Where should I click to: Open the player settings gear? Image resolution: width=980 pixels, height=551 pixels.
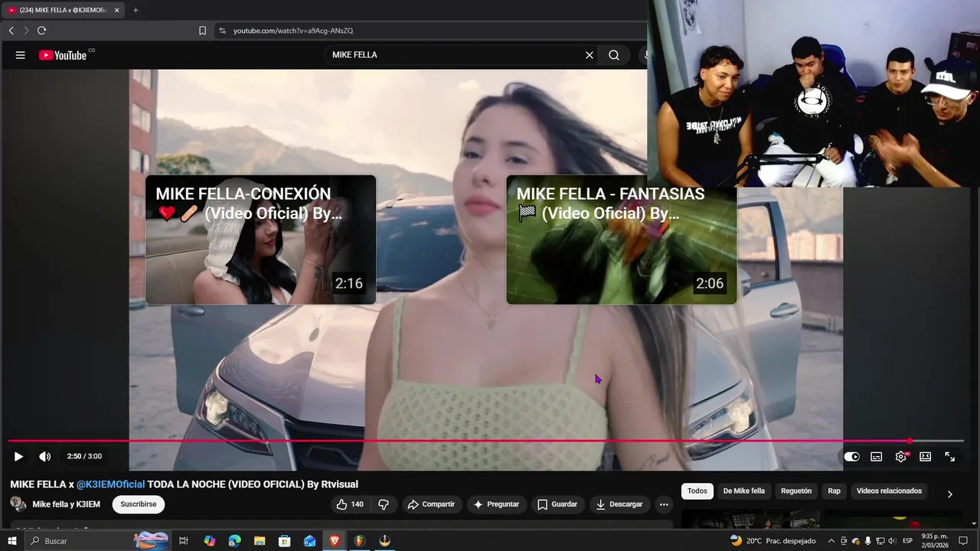pos(901,457)
